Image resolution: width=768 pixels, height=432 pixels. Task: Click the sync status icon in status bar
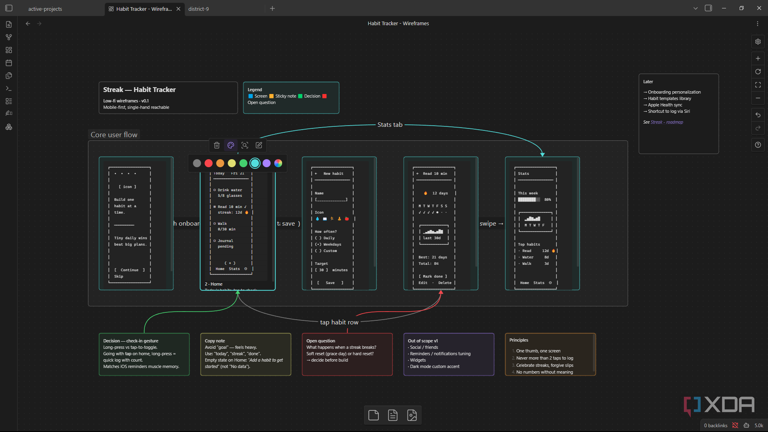[735, 425]
